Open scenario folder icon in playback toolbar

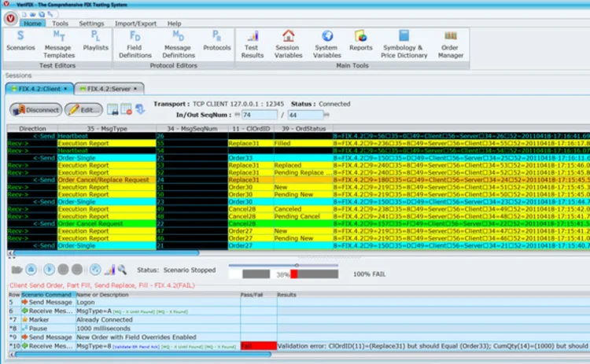click(17, 270)
